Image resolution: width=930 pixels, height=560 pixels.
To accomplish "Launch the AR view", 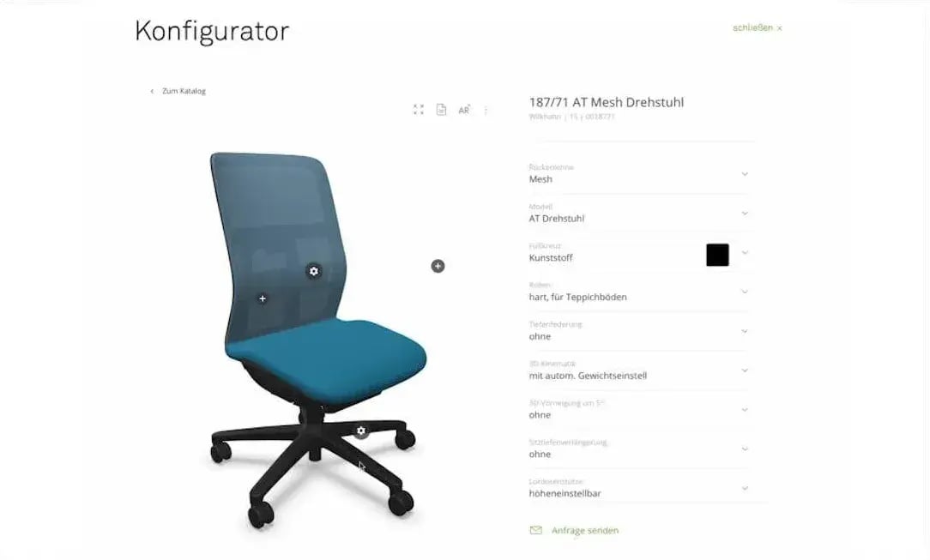I will pyautogui.click(x=464, y=110).
